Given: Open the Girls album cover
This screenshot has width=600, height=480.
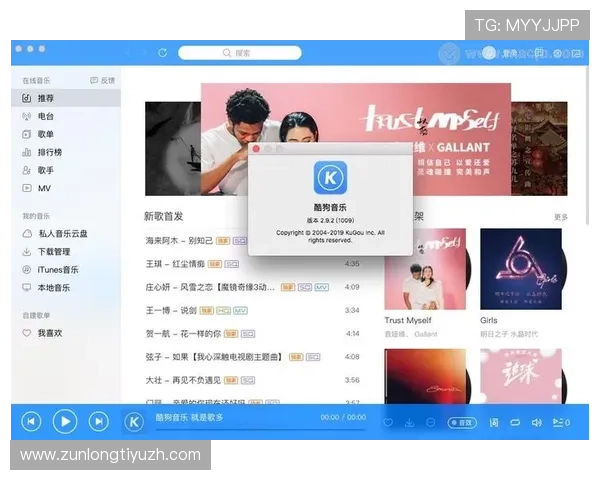Looking at the screenshot, I should (x=521, y=269).
